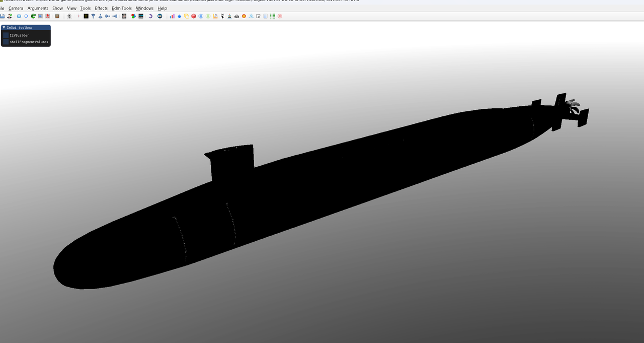Click the blue sphere toolbar icon
Image resolution: width=644 pixels, height=343 pixels.
tap(19, 16)
